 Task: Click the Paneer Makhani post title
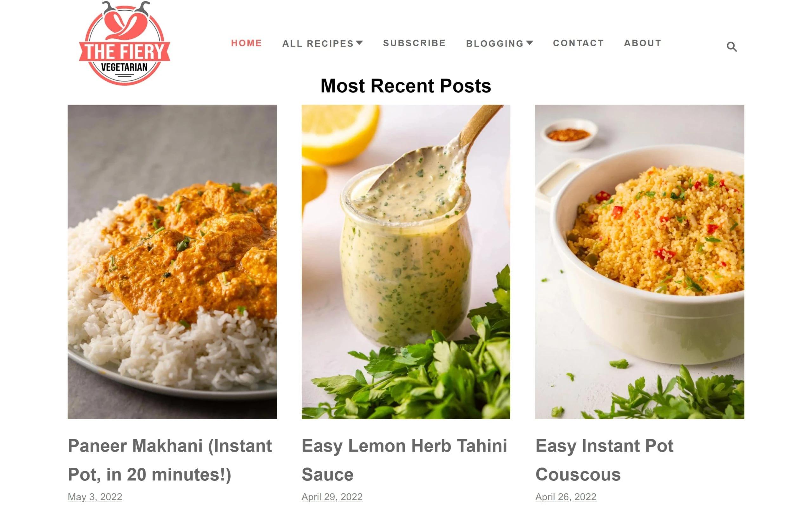click(170, 460)
